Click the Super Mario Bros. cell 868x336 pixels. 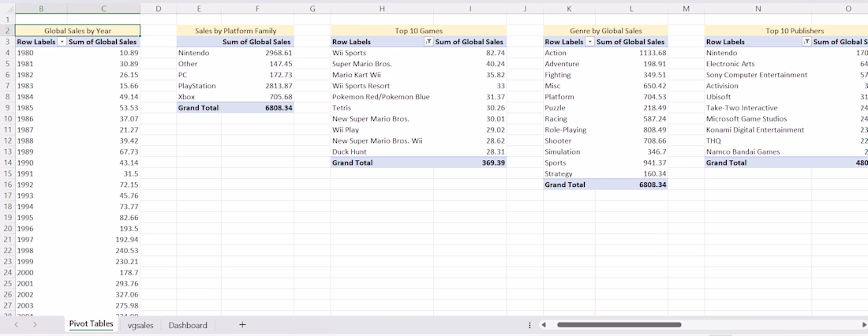(x=382, y=64)
